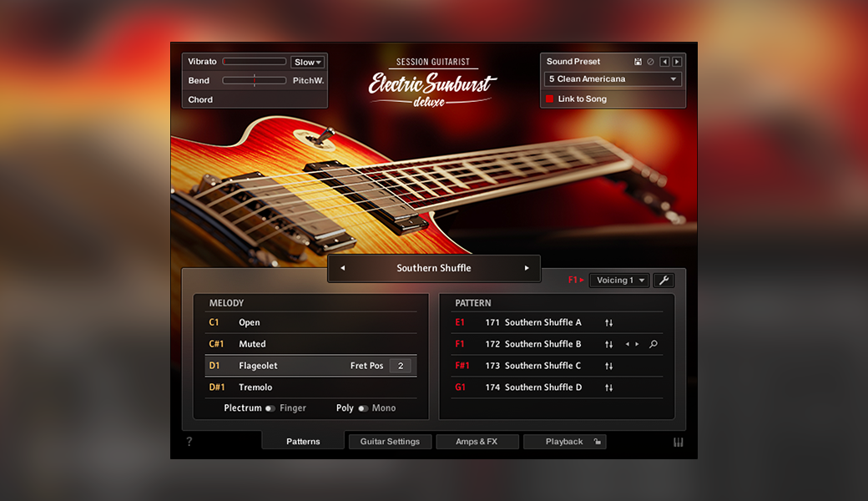The width and height of the screenshot is (868, 501).
Task: Click the up-down arrows for Southern Shuffle C
Action: [x=609, y=366]
